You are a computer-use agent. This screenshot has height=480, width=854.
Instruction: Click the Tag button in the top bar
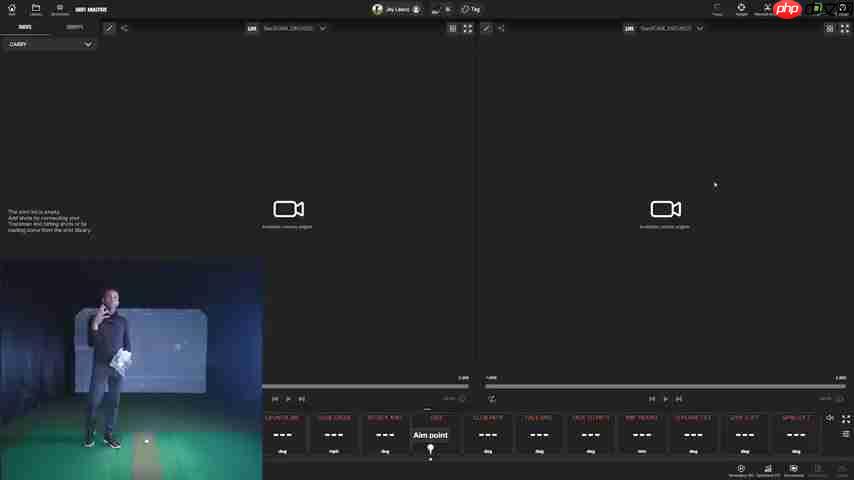[471, 9]
